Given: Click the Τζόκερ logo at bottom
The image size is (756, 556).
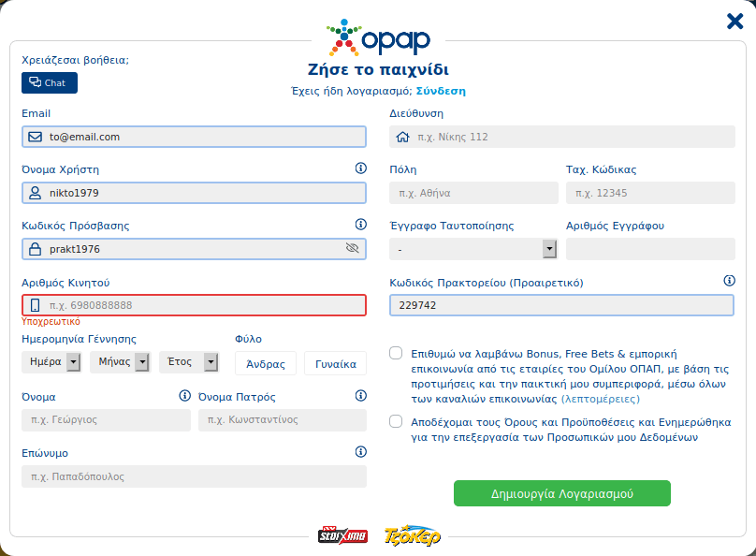Looking at the screenshot, I should pos(413,535).
